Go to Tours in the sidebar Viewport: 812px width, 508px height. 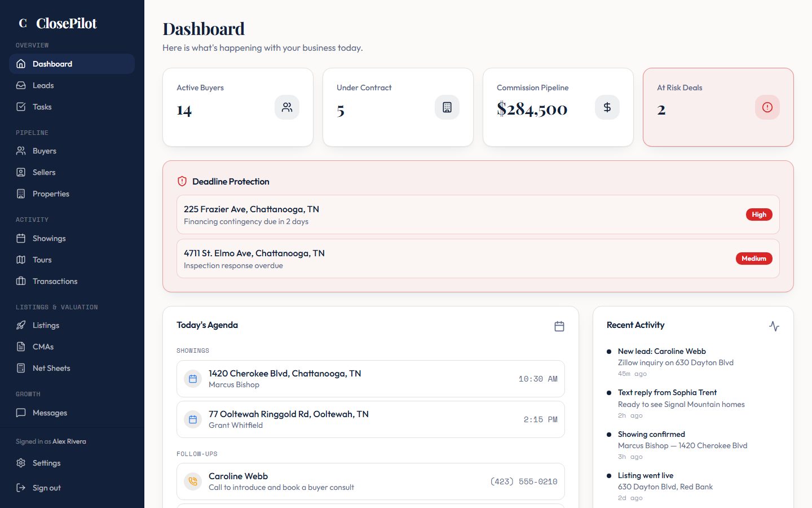[x=72, y=260]
